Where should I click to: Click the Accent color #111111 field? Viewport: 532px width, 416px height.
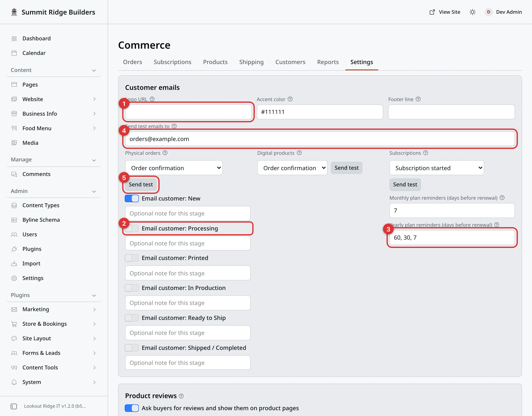tap(320, 112)
